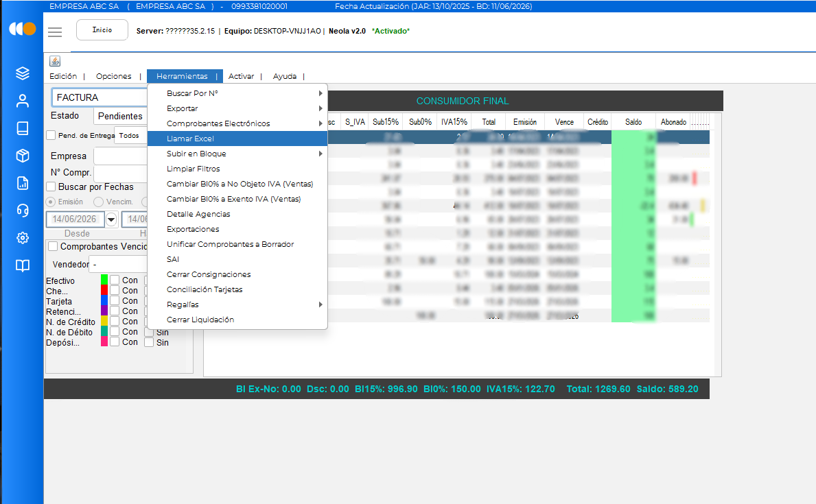Click the Neola logo icon
816x504 pixels.
point(23,29)
